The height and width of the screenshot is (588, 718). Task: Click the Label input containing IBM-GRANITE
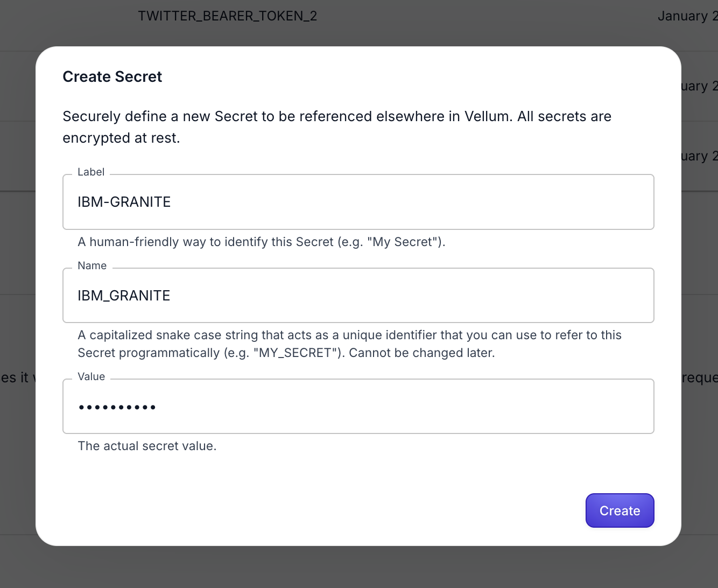click(358, 202)
